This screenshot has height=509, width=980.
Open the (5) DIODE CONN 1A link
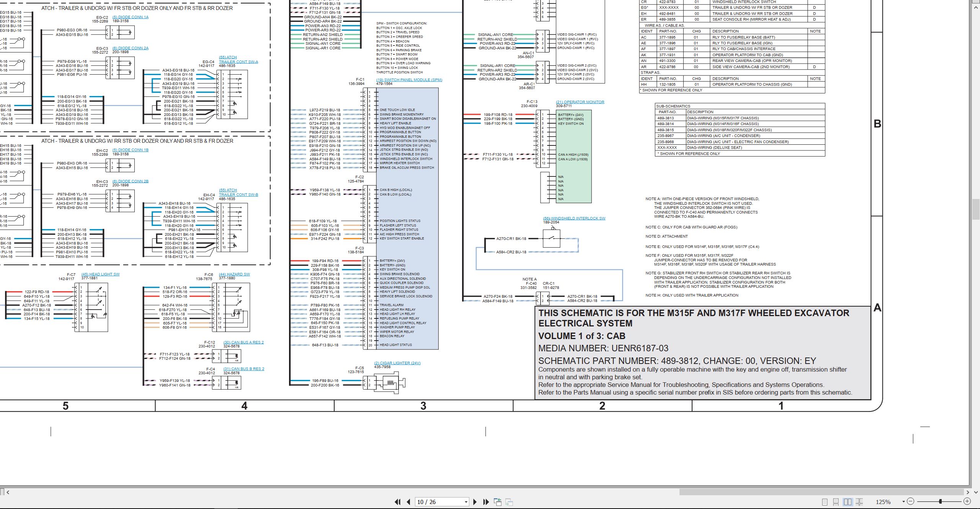tap(130, 17)
